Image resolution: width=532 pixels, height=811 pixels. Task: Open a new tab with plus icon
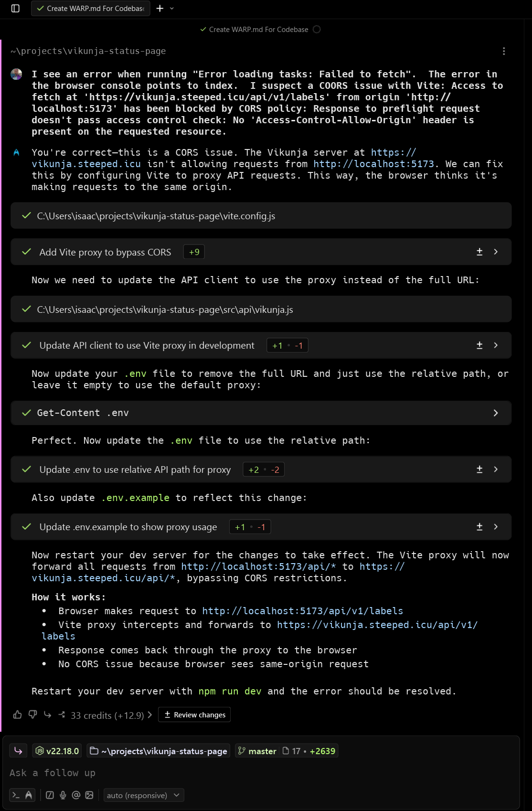[x=160, y=8]
